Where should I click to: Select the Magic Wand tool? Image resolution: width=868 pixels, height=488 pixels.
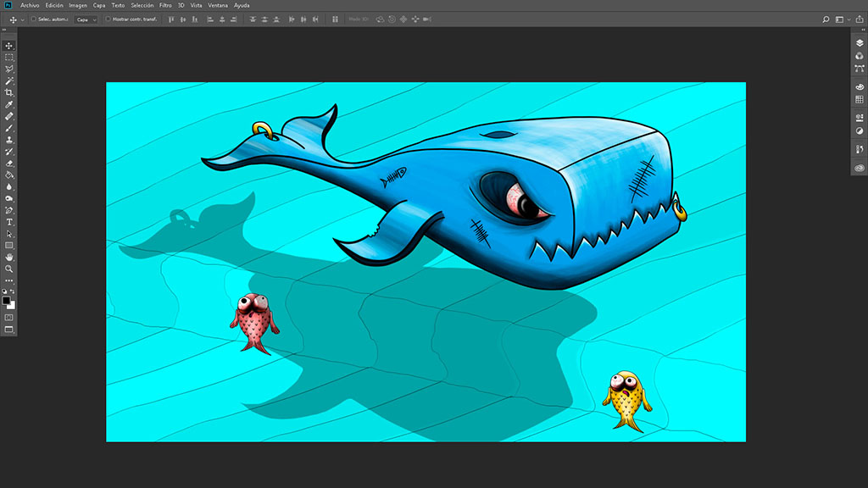[9, 80]
